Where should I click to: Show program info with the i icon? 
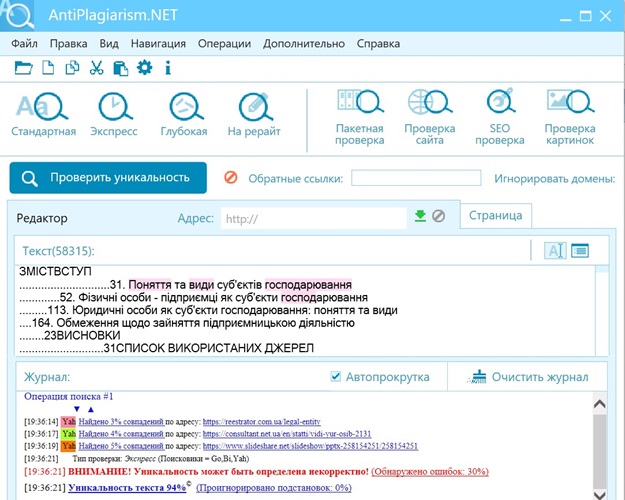[168, 67]
